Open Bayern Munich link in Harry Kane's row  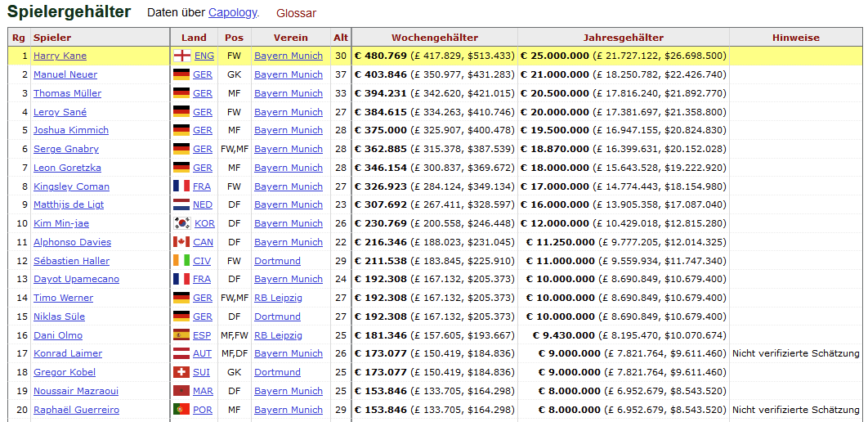[289, 56]
